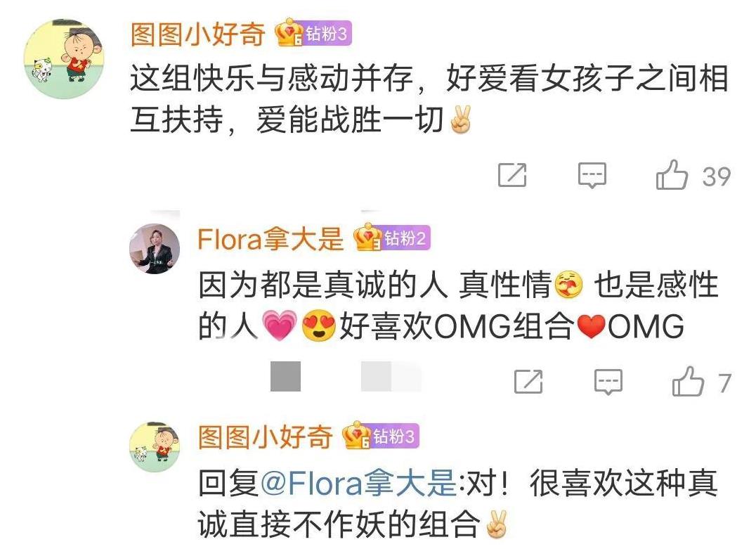Select the reply text 很喜欢这种真诚直接不作妖的组合
The width and height of the screenshot is (756, 549).
pos(458,503)
